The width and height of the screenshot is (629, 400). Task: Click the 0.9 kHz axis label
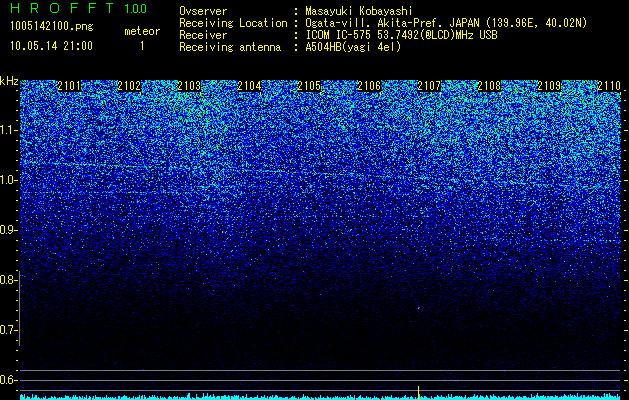click(x=7, y=230)
